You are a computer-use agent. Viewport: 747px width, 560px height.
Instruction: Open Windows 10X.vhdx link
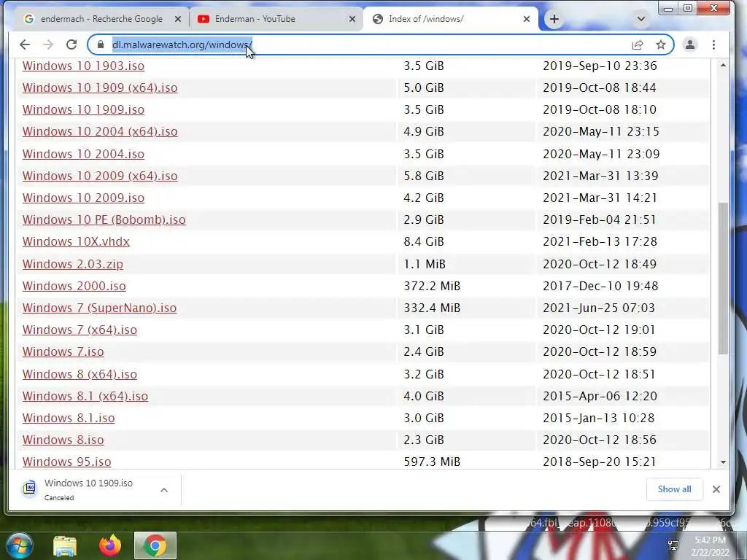tap(76, 241)
